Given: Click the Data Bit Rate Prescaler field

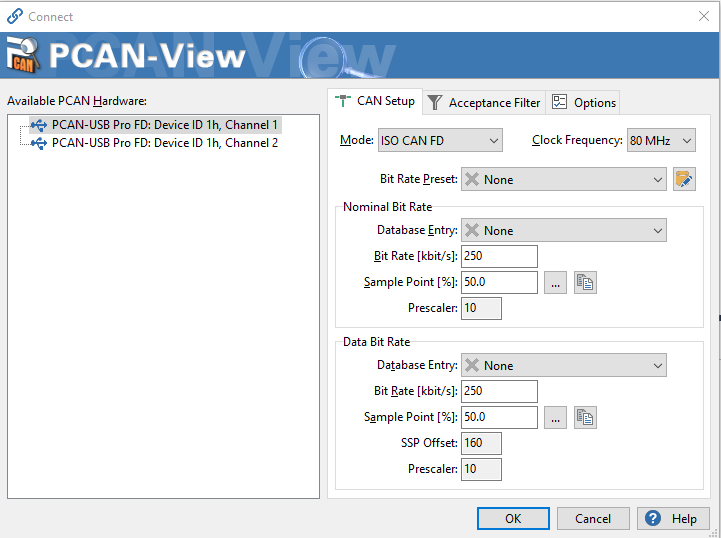Looking at the screenshot, I should click(x=481, y=469).
